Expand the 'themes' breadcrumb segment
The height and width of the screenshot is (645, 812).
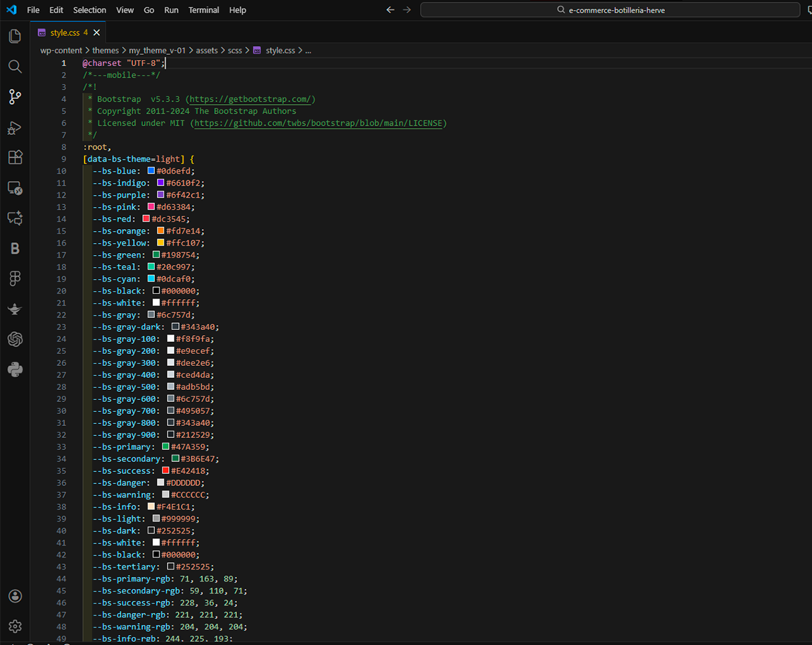pyautogui.click(x=106, y=50)
